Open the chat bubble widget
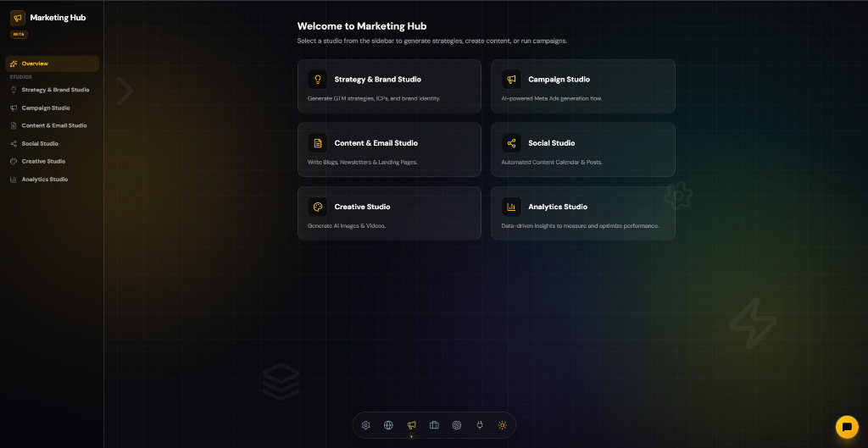Screen dimensions: 868x448 (x=847, y=427)
